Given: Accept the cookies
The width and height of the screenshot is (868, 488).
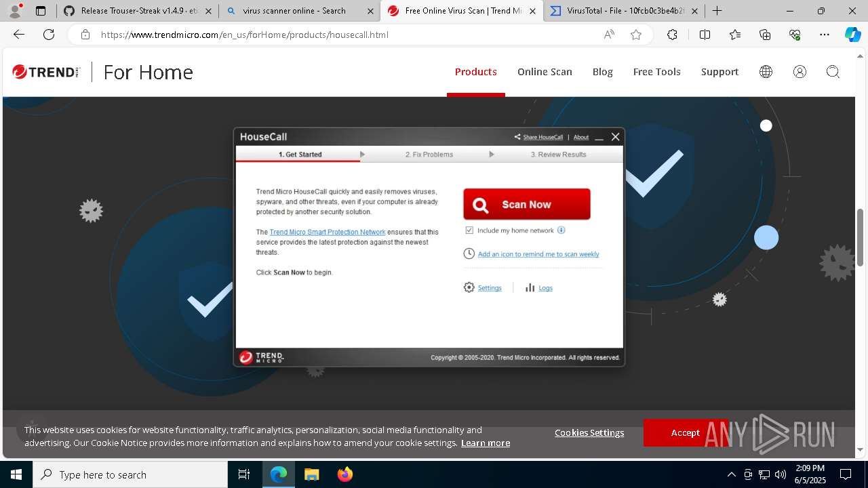Looking at the screenshot, I should (x=685, y=432).
